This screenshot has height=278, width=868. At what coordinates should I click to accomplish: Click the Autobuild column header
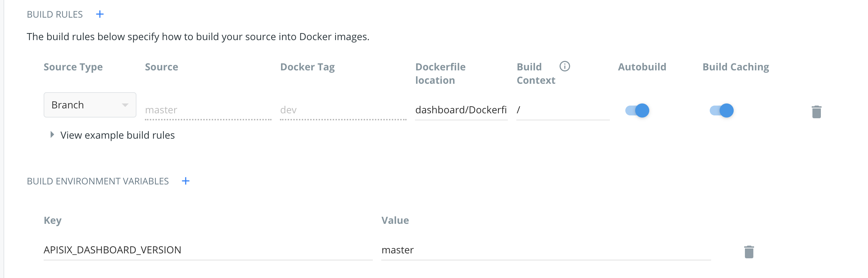[642, 67]
